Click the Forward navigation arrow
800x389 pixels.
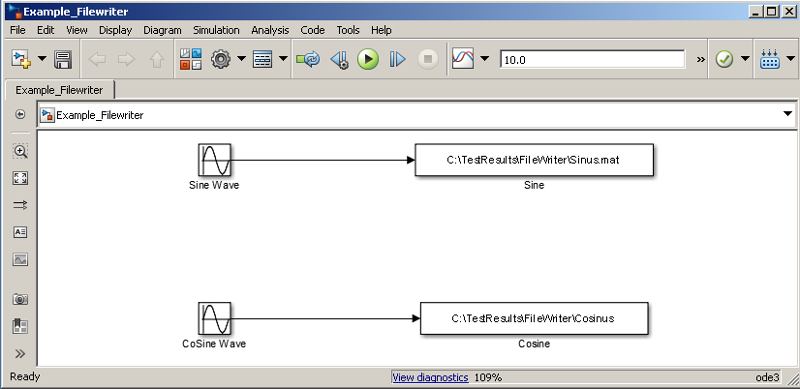tap(127, 60)
